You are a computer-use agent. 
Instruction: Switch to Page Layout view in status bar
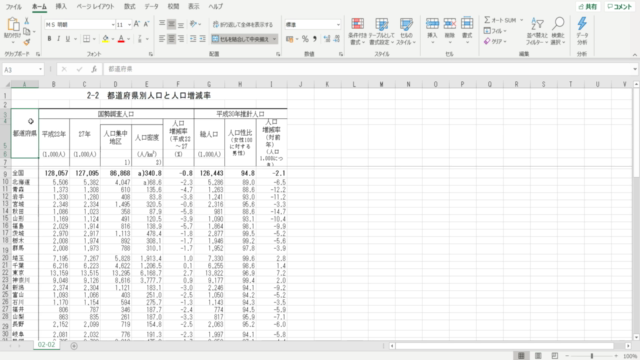click(x=538, y=356)
